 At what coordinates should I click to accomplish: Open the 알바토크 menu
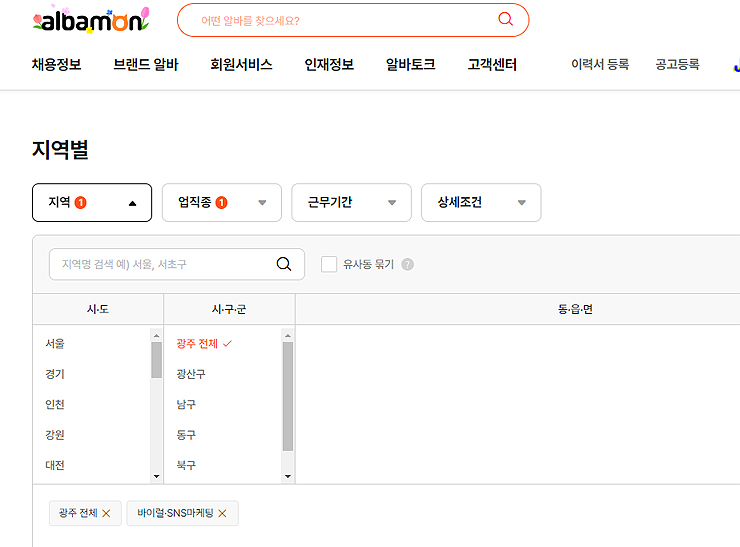click(x=411, y=64)
